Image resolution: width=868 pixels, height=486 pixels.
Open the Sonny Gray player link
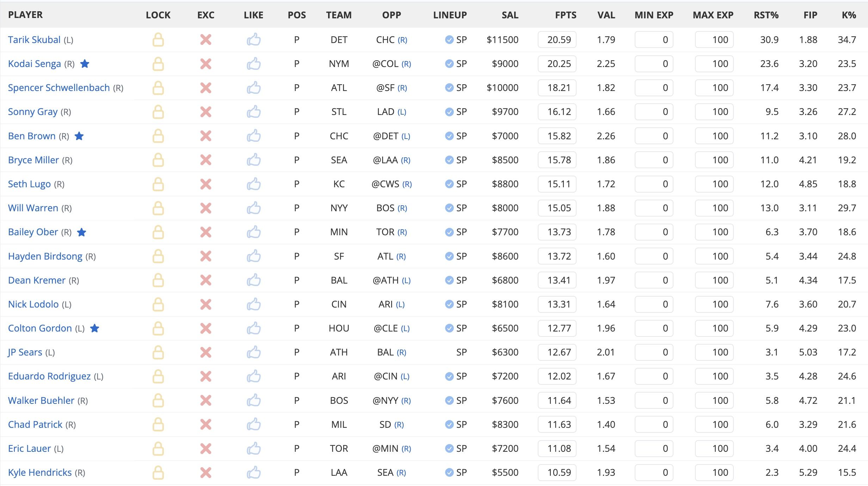click(x=33, y=111)
